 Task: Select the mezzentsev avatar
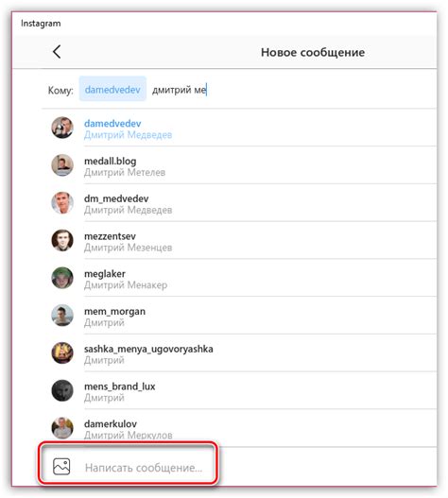pos(62,240)
